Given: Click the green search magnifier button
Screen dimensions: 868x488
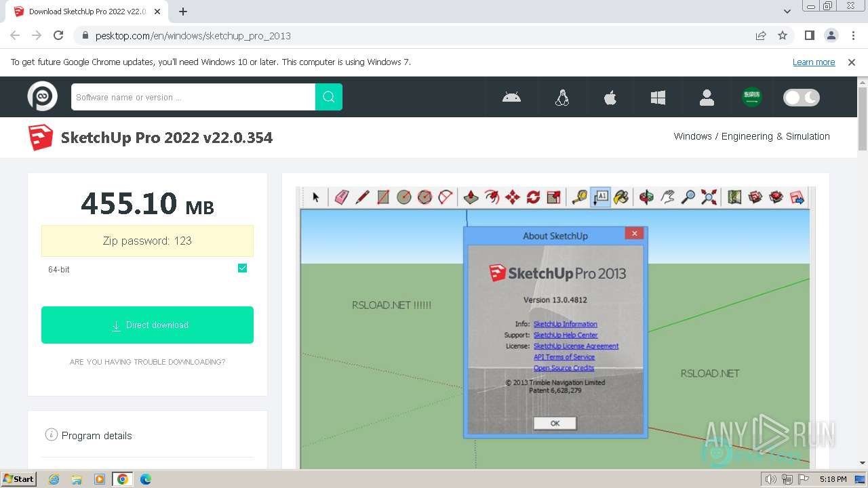Looking at the screenshot, I should pyautogui.click(x=329, y=97).
